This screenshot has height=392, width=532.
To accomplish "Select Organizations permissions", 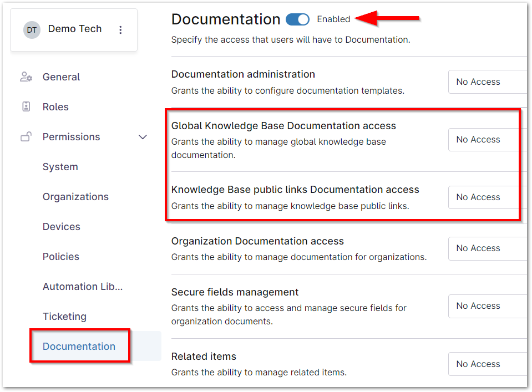I will click(x=75, y=197).
